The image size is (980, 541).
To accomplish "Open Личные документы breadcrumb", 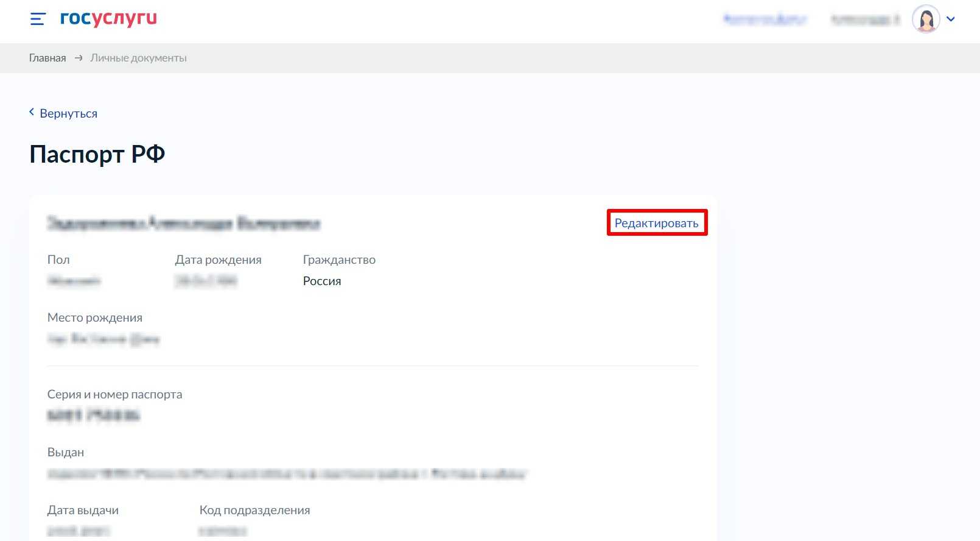I will [x=138, y=58].
